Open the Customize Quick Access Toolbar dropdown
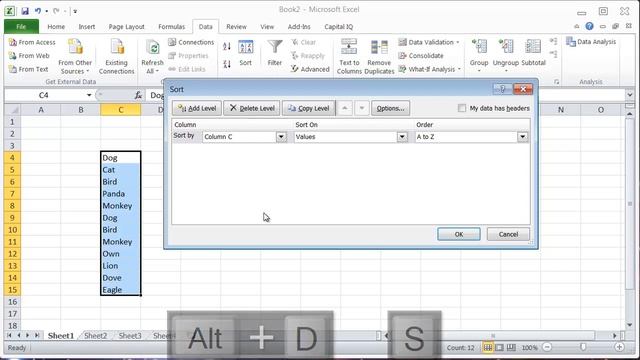This screenshot has width=640, height=360. pyautogui.click(x=75, y=11)
